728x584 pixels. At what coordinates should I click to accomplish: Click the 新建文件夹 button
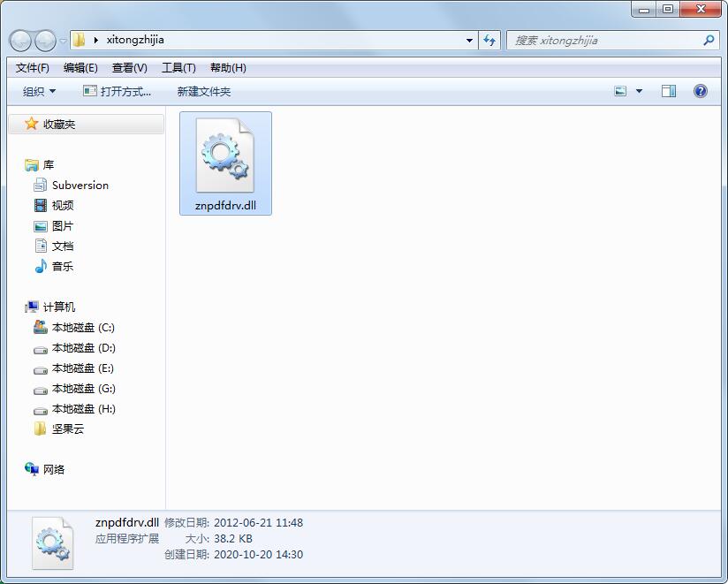tap(203, 91)
